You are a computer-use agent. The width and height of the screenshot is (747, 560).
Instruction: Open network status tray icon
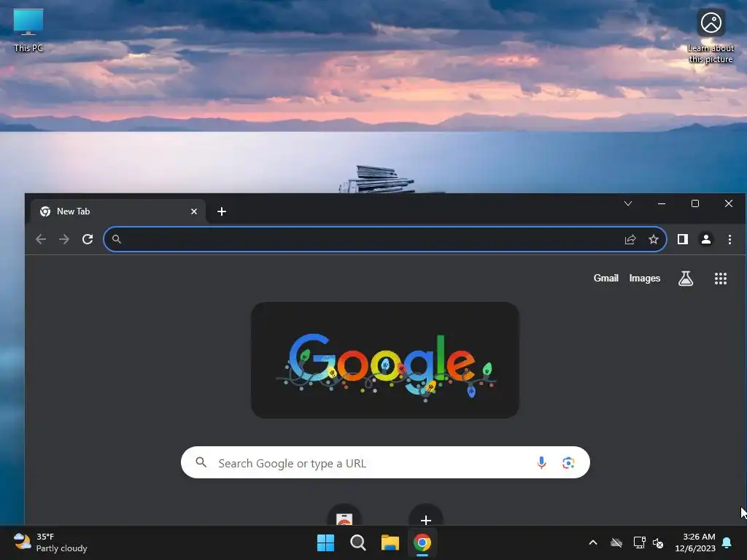pyautogui.click(x=639, y=542)
